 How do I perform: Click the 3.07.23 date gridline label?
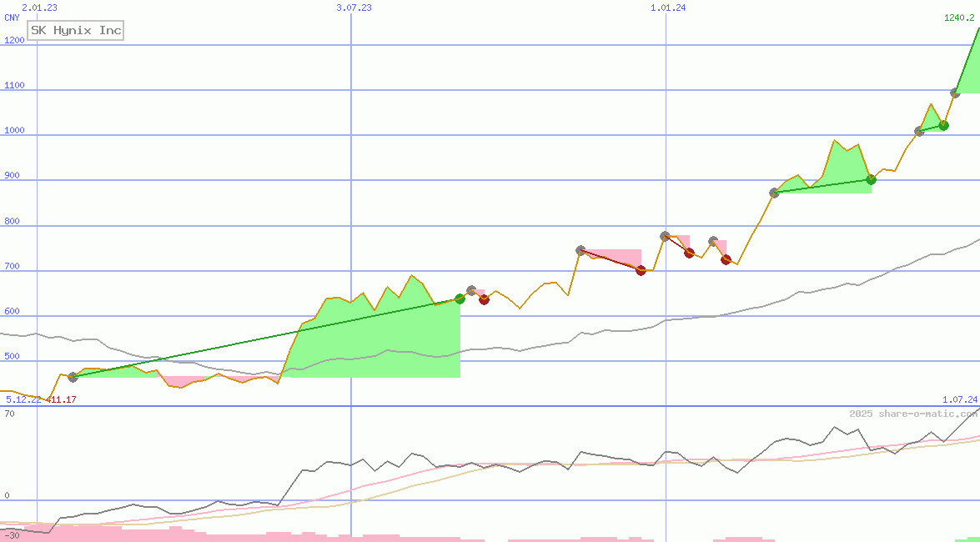[355, 7]
